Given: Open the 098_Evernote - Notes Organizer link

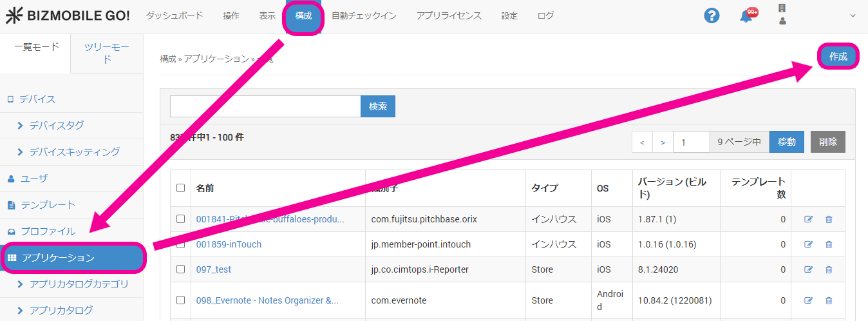Looking at the screenshot, I should (x=267, y=300).
